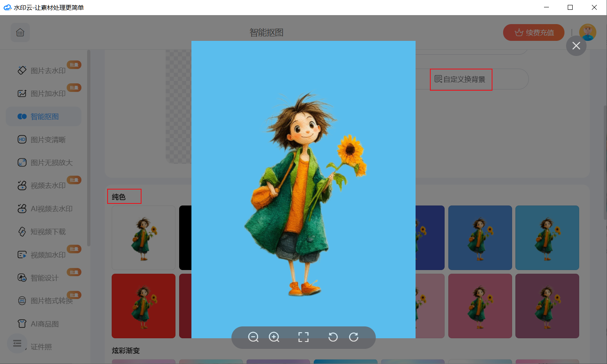The height and width of the screenshot is (364, 607).
Task: Choose dark navy background swatch
Action: (430, 238)
